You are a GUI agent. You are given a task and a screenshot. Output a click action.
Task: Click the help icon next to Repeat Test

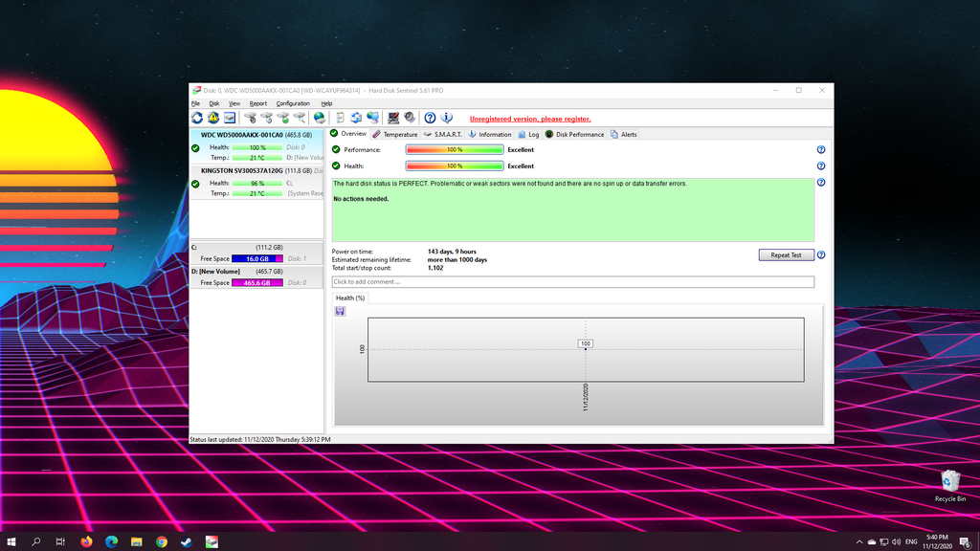(x=821, y=255)
